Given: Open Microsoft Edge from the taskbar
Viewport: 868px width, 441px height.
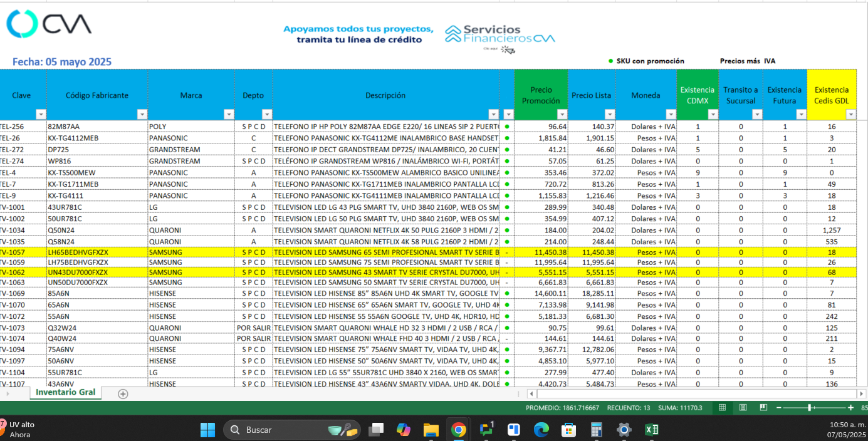Looking at the screenshot, I should pyautogui.click(x=541, y=430).
